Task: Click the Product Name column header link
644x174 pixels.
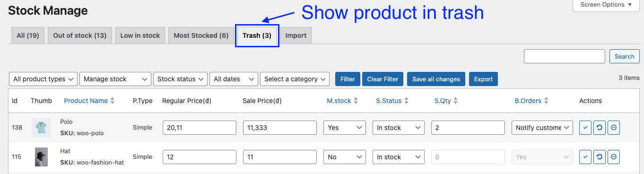Action: point(86,101)
